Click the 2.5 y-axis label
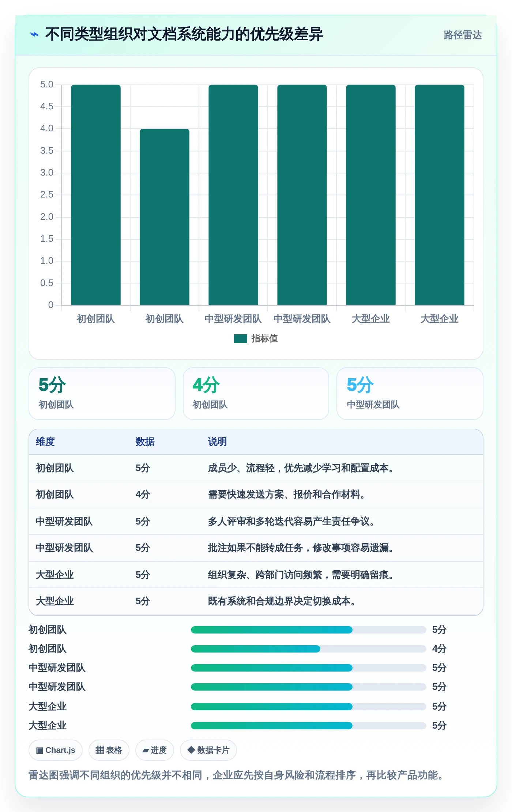 point(47,195)
